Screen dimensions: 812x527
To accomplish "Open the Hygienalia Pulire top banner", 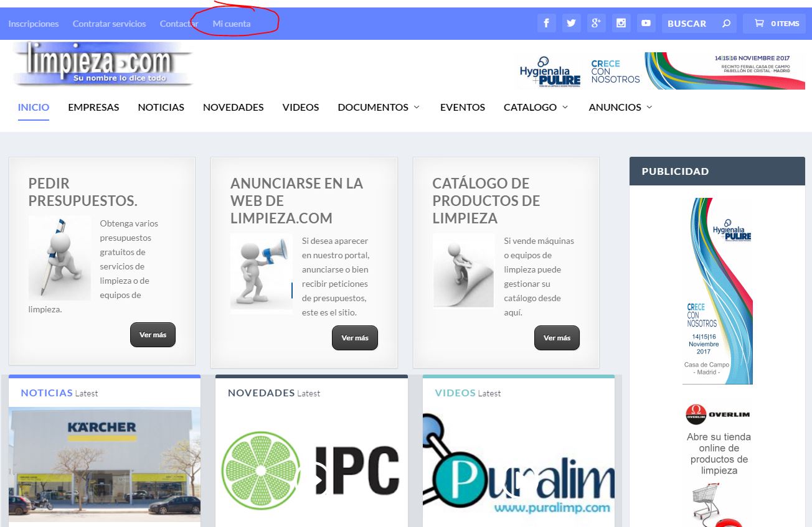I will 661,70.
